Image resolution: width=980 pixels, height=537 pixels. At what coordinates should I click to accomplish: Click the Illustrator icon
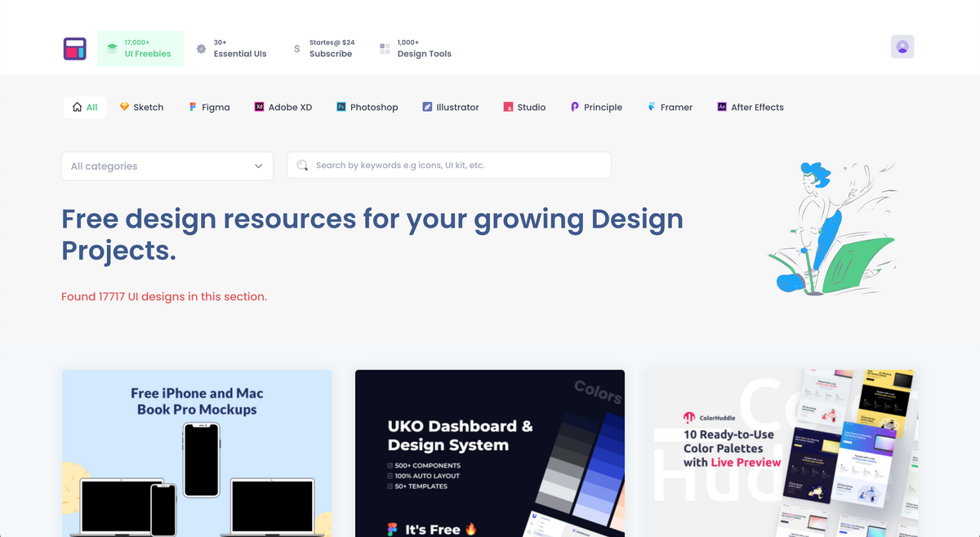[x=427, y=107]
